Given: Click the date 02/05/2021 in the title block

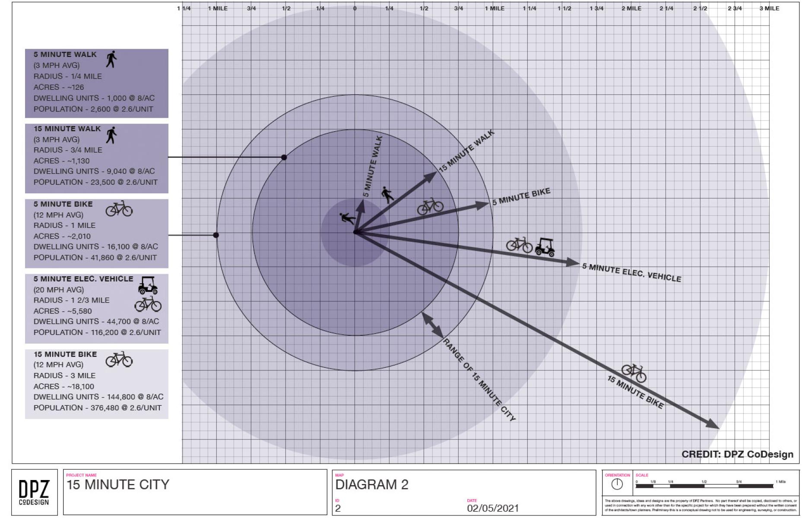Looking at the screenshot, I should [492, 508].
